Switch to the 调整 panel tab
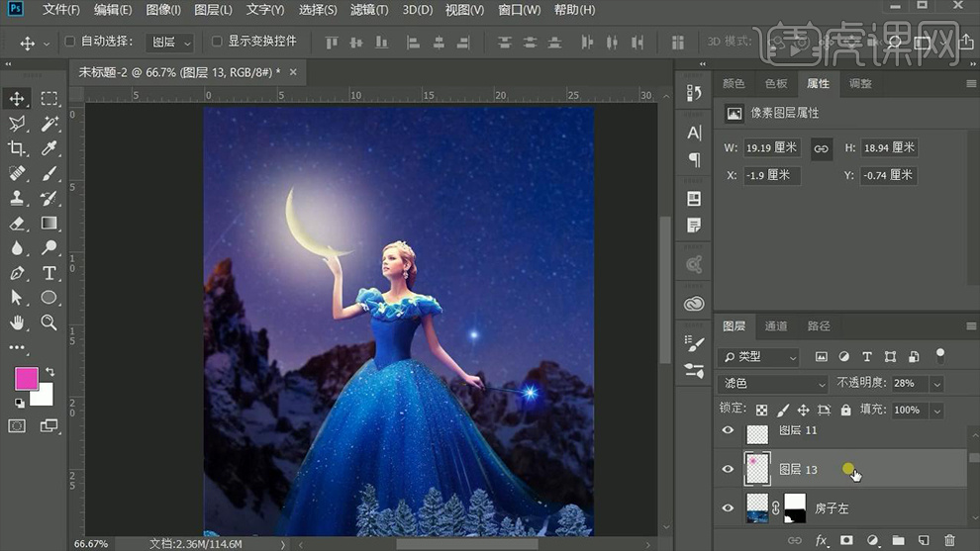Image resolution: width=980 pixels, height=551 pixels. (860, 84)
